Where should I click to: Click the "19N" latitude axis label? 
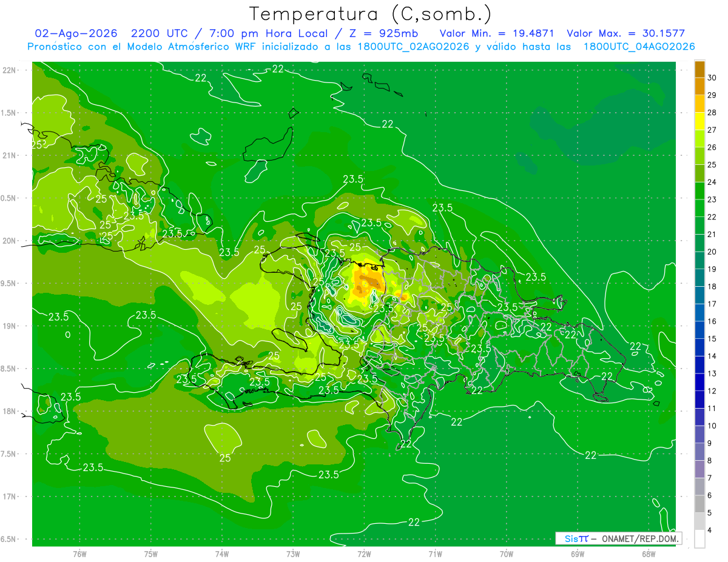tap(9, 326)
